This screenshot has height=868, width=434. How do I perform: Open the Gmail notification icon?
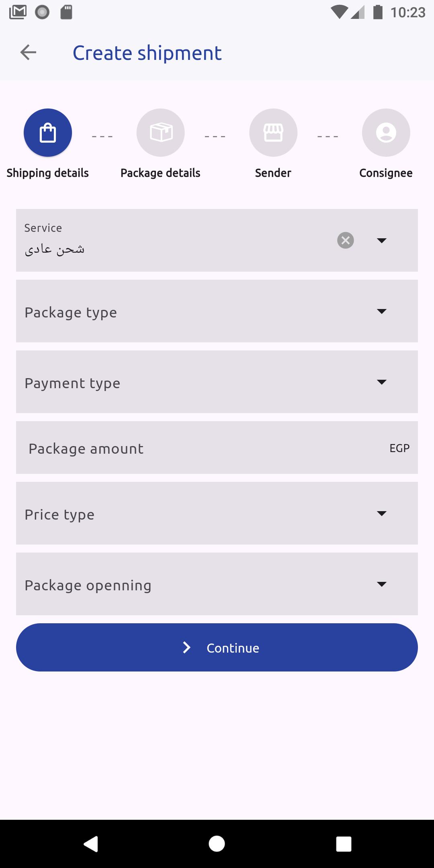pyautogui.click(x=18, y=12)
